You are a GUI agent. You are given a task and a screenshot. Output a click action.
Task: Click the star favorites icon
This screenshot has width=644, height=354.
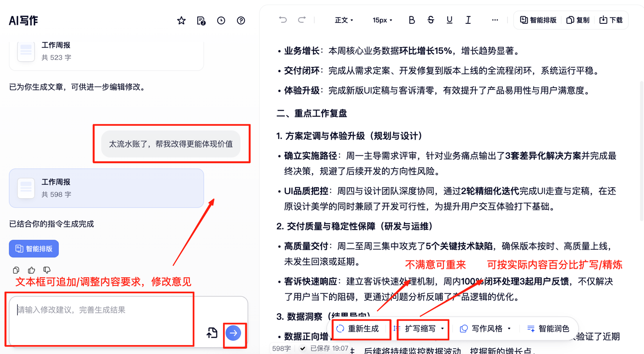181,21
